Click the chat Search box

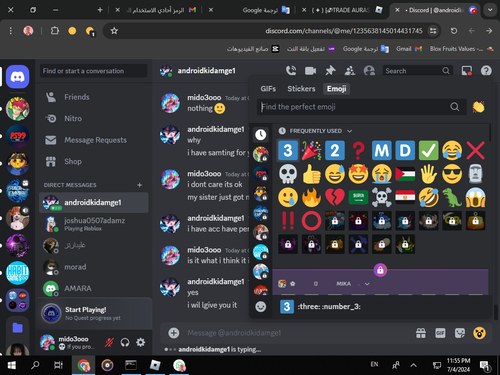[417, 71]
